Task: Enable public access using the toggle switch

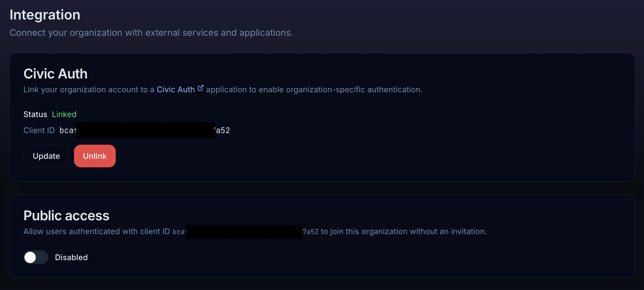Action: [36, 257]
